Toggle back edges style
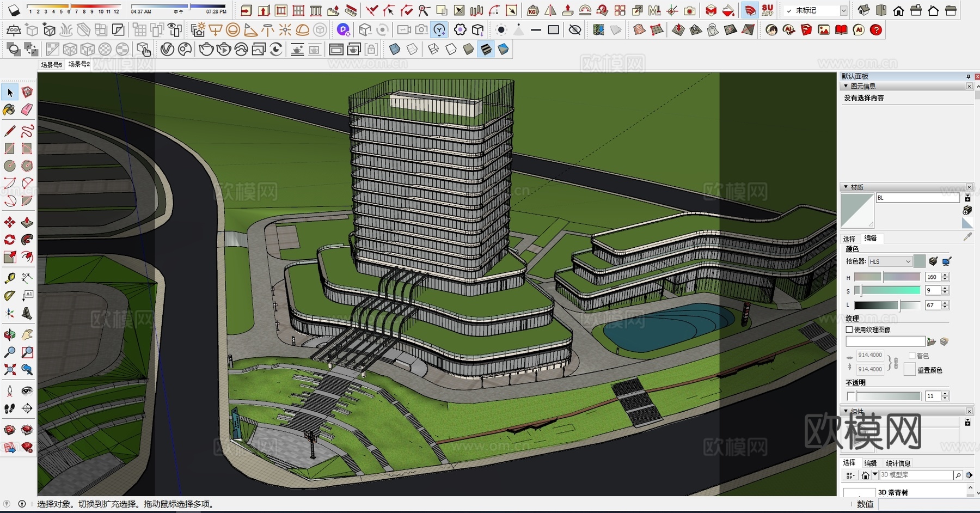Screen dimensions: 980x513 pyautogui.click(x=412, y=50)
